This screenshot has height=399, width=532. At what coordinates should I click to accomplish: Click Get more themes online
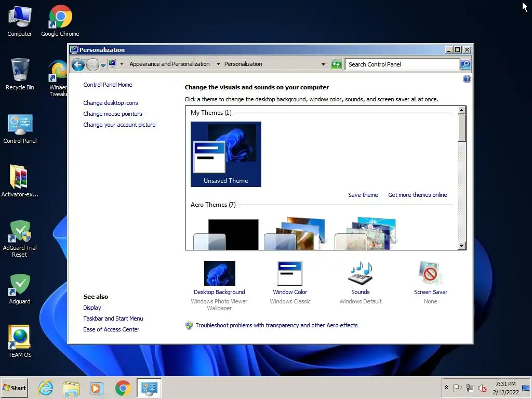point(417,195)
